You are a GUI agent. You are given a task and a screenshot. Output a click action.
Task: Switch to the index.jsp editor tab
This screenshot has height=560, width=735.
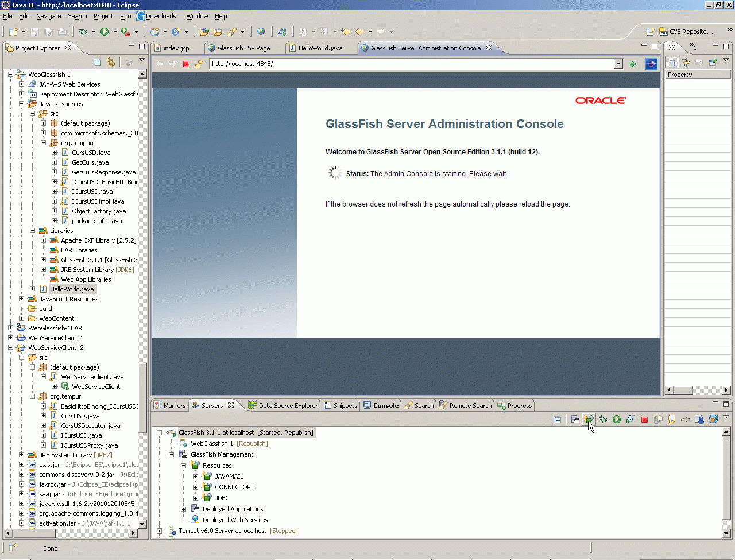[x=176, y=48]
